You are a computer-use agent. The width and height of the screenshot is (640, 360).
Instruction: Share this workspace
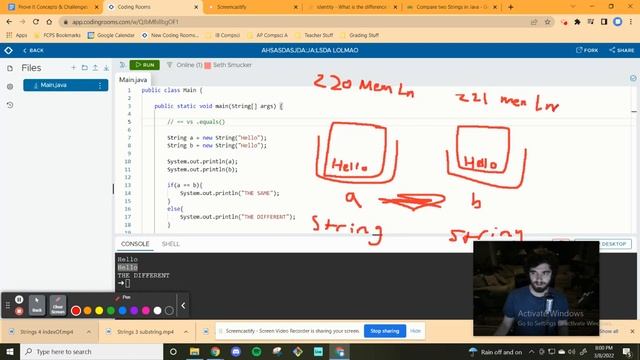(x=622, y=50)
